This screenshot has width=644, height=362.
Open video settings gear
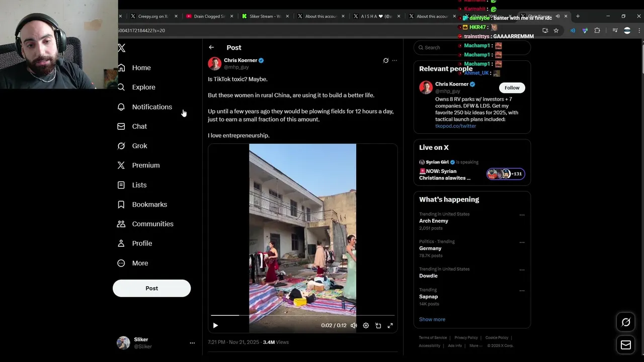(366, 326)
